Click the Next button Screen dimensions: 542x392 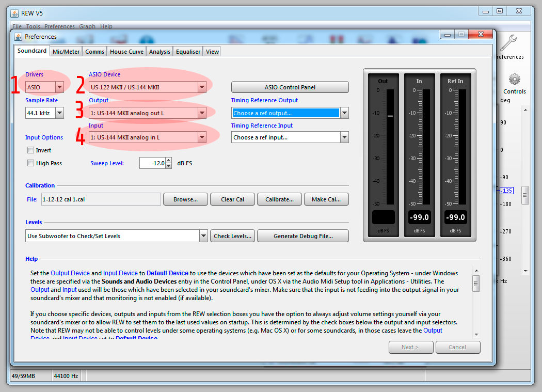tap(411, 348)
